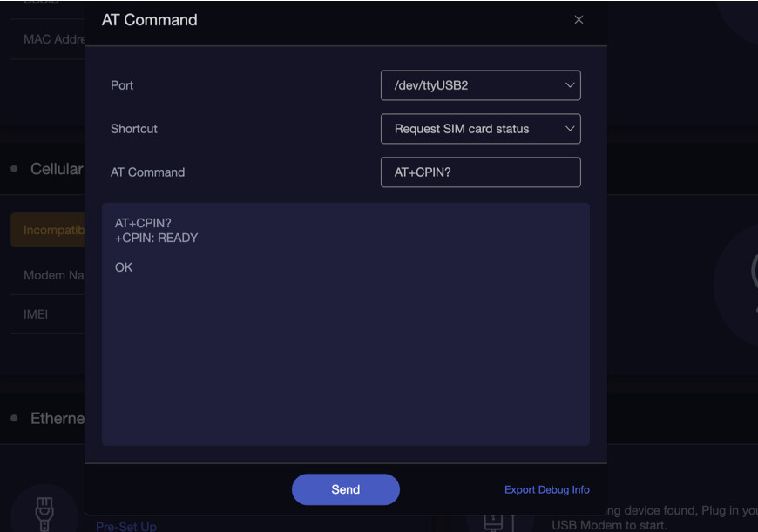Click the 'OK' response text
Screen dimensions: 758x532
click(x=124, y=267)
